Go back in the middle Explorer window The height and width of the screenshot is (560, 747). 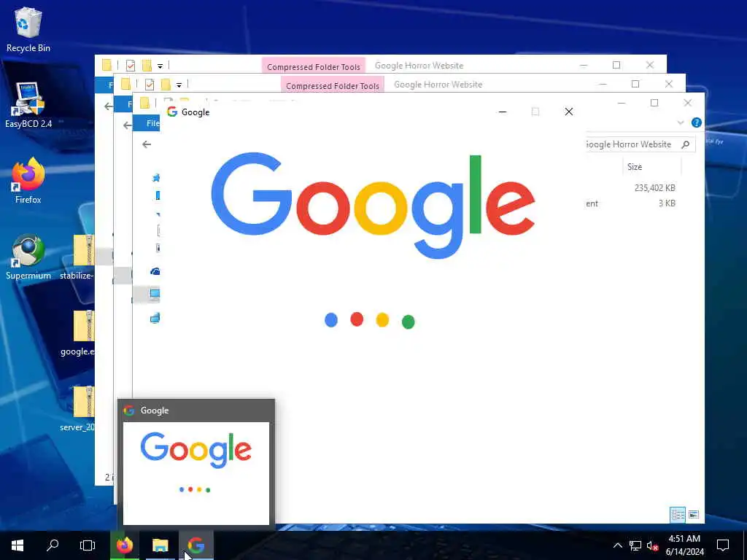coord(128,125)
